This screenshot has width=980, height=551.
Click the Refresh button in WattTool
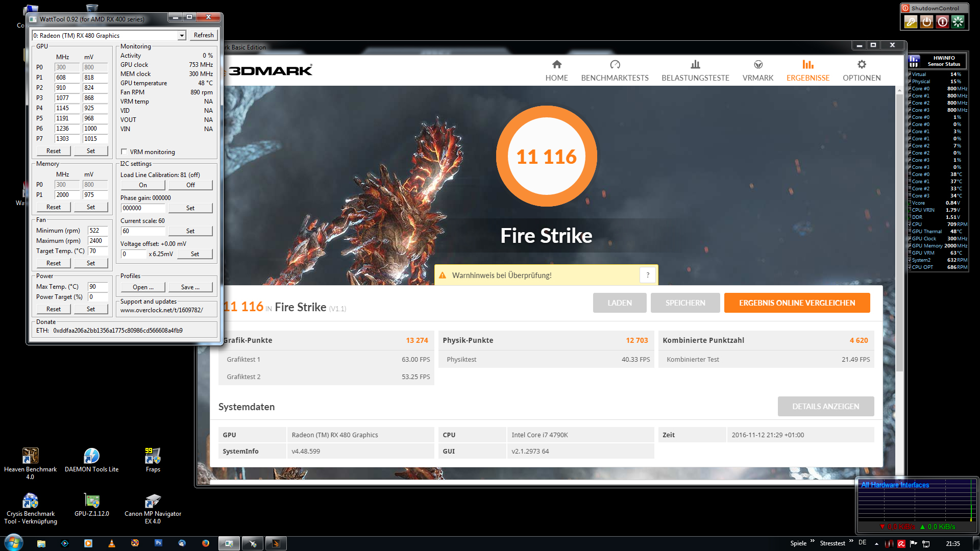coord(204,35)
